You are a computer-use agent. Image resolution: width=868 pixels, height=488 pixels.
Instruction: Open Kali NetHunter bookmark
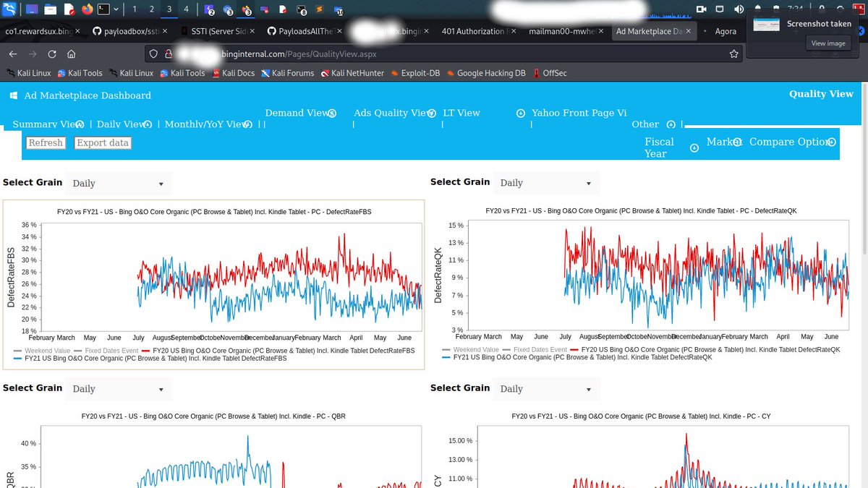click(x=351, y=73)
